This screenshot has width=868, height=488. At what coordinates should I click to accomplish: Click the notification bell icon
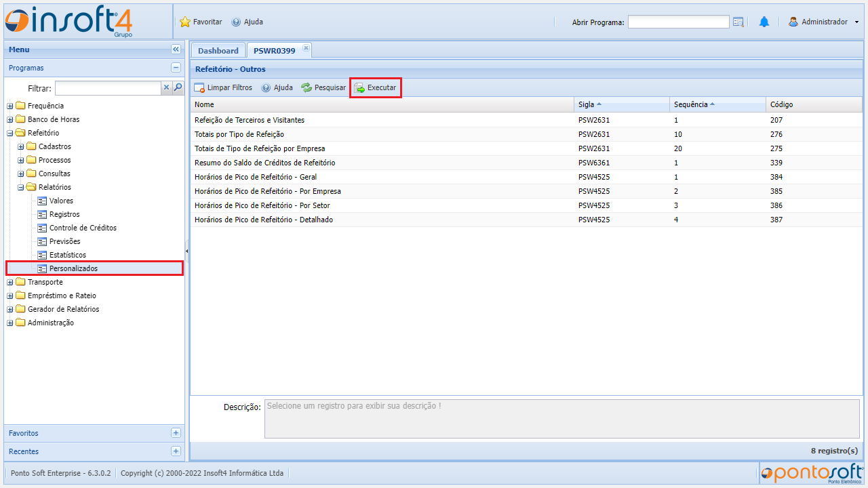click(x=764, y=22)
